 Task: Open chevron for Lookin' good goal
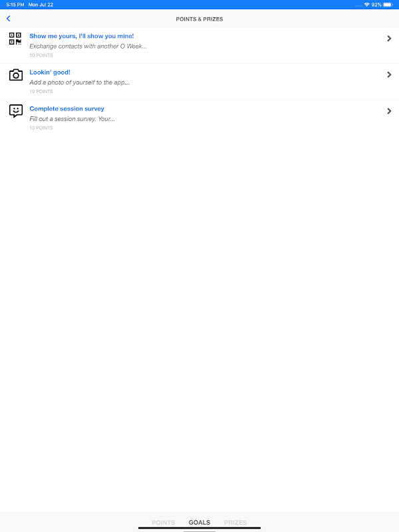(x=389, y=74)
